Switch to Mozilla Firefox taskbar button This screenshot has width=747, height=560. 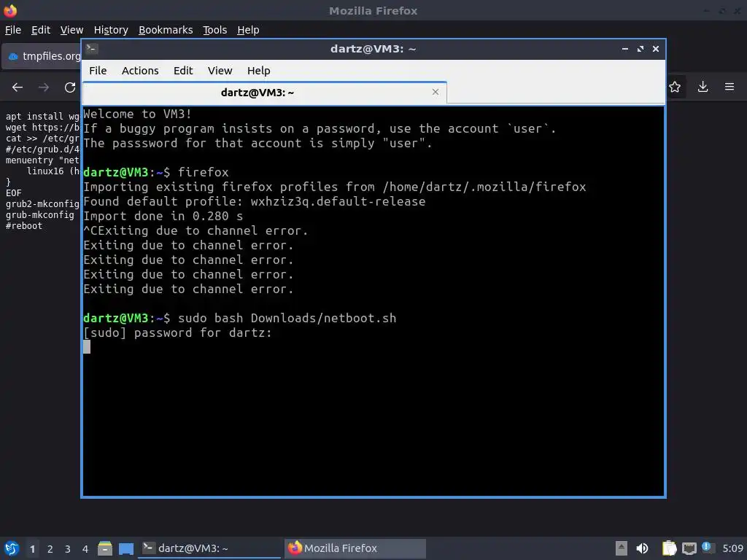click(x=355, y=548)
